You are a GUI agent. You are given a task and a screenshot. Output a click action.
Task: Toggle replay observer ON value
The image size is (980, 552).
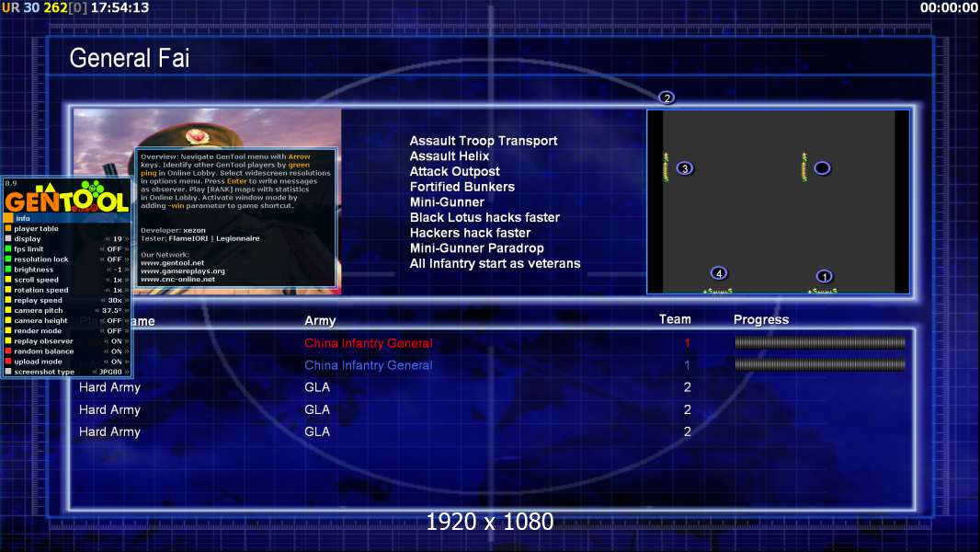click(116, 340)
